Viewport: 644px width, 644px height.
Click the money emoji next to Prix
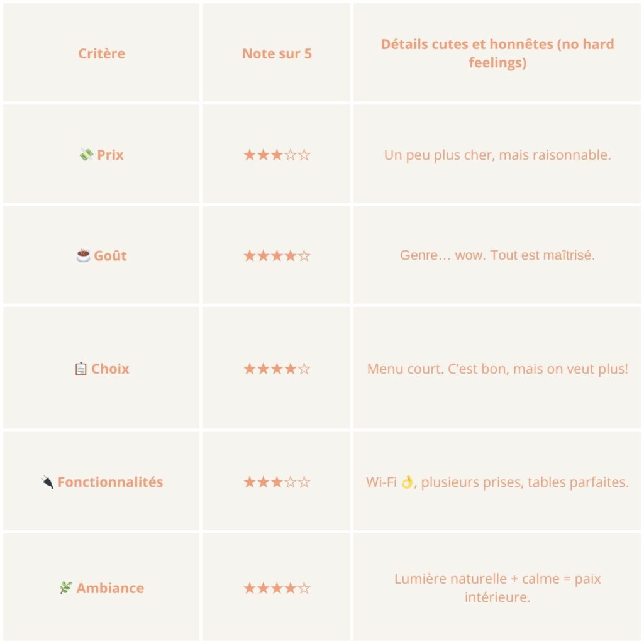click(86, 155)
